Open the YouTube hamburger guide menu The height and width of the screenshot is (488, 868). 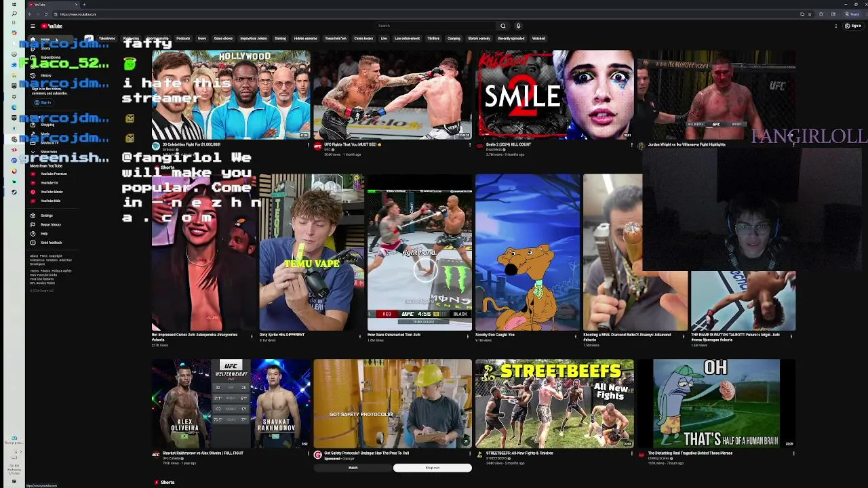pos(33,26)
